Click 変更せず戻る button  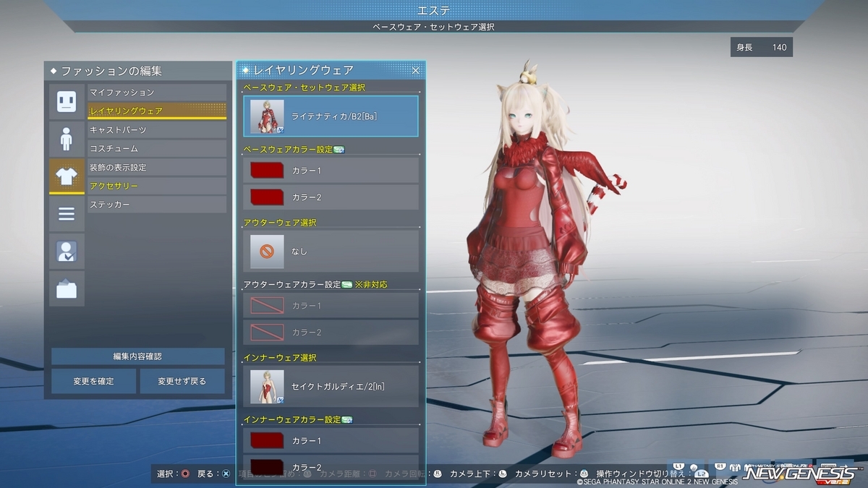(182, 381)
